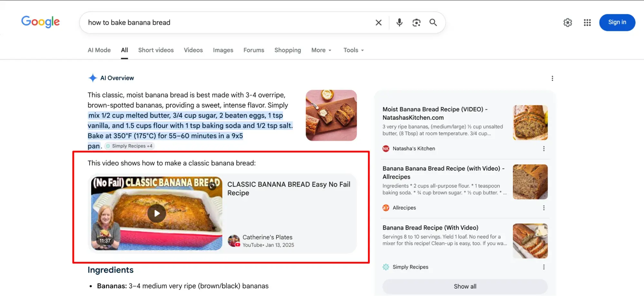Click Simply Recipes sliced loaf thumbnail
The width and height of the screenshot is (644, 296).
tap(530, 241)
